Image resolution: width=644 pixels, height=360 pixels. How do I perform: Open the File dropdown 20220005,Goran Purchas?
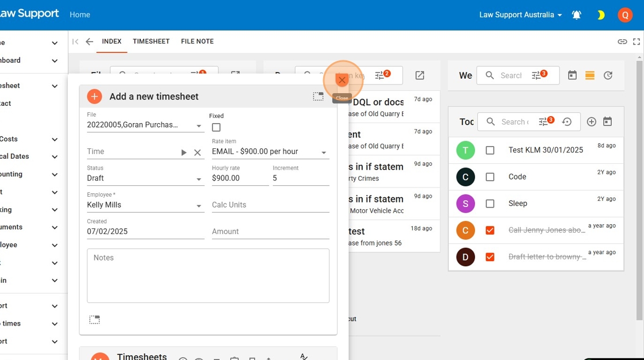click(x=145, y=125)
